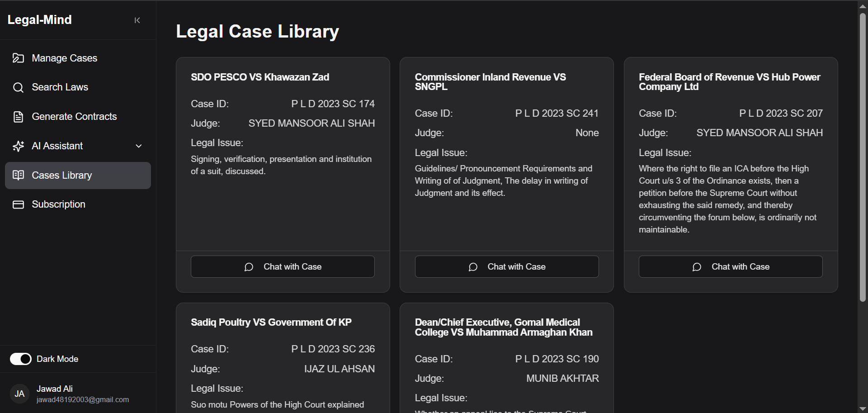Expand the AI Assistant chevron
This screenshot has width=868, height=413.
tap(139, 146)
